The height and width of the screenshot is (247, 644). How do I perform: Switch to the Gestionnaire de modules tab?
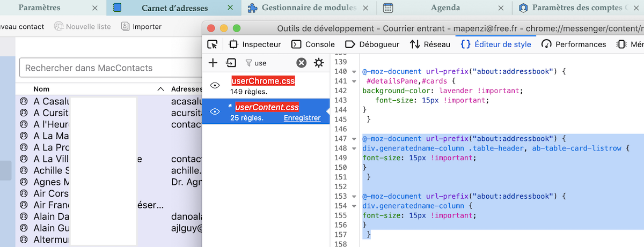309,8
